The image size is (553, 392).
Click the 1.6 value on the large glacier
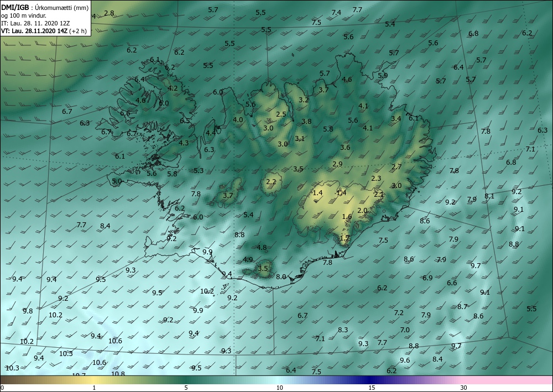tap(347, 217)
